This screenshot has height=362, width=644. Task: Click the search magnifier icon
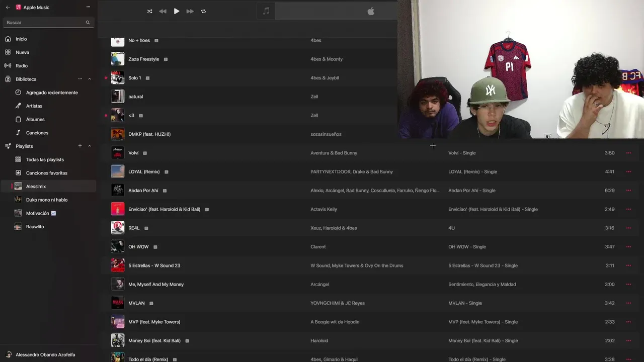88,23
